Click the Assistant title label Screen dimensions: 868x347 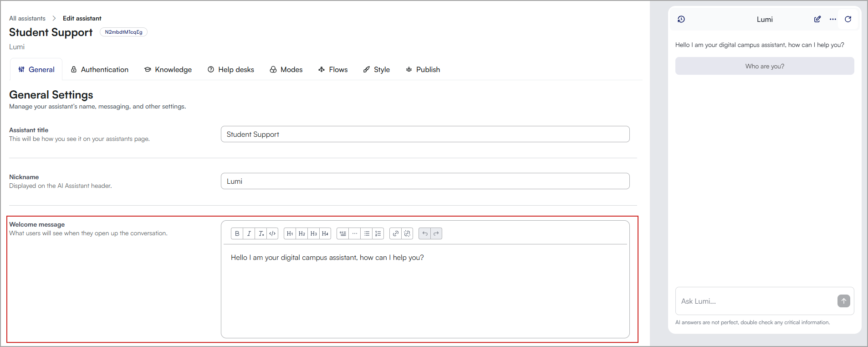pyautogui.click(x=29, y=130)
